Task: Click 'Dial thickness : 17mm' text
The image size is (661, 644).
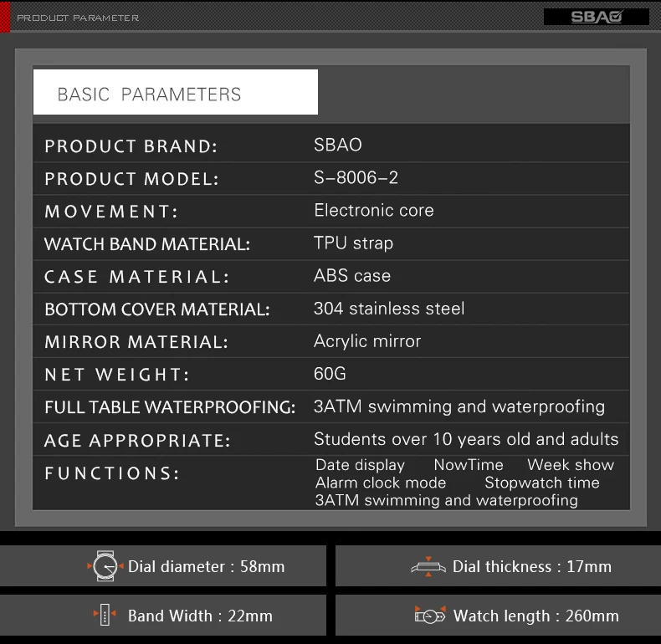Action: 531,566
